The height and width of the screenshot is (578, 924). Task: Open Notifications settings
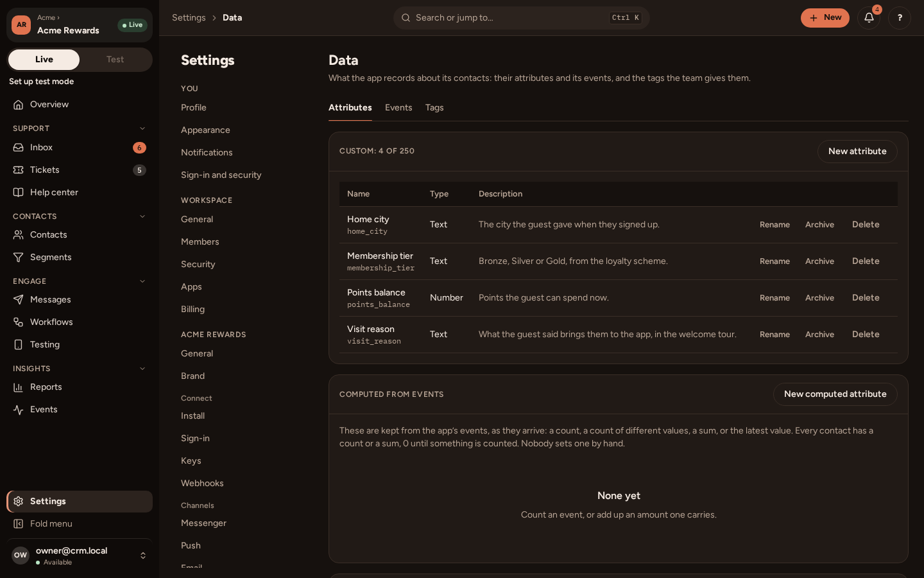click(207, 153)
